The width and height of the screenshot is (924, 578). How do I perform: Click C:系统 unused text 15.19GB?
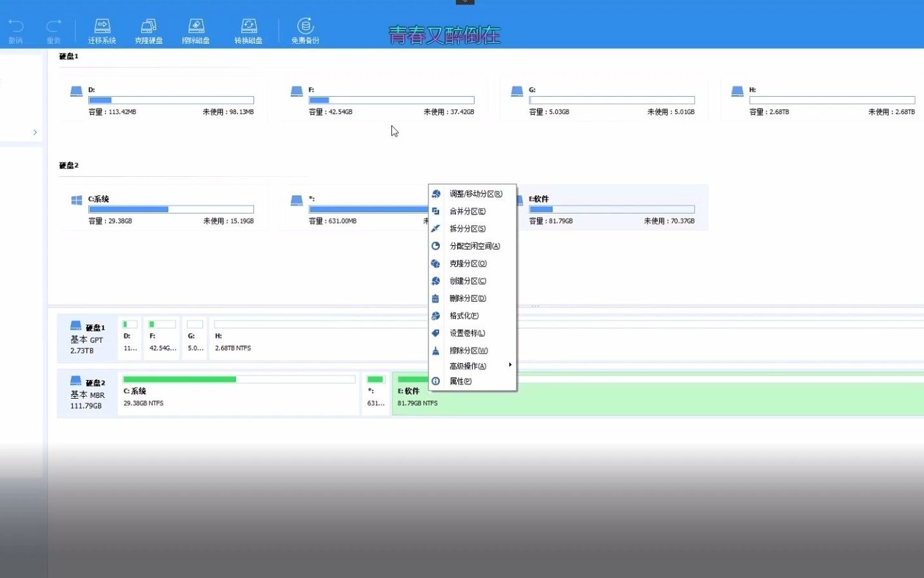[229, 221]
